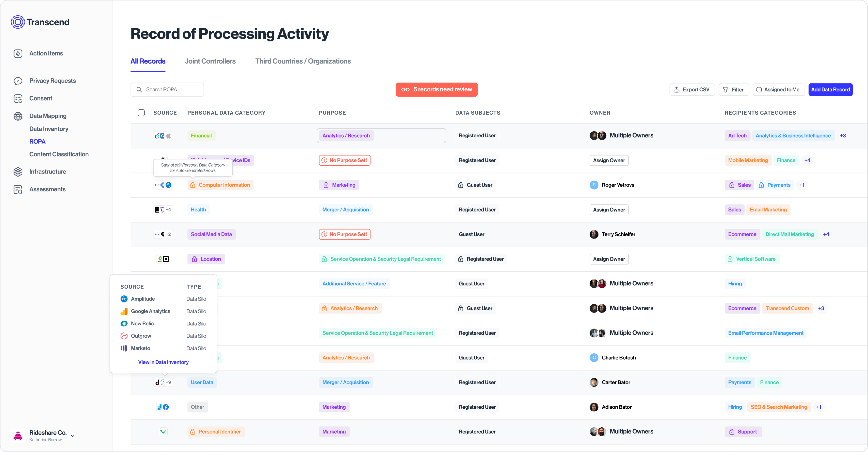Click the 5 records need review banner
This screenshot has height=452, width=868.
click(436, 90)
